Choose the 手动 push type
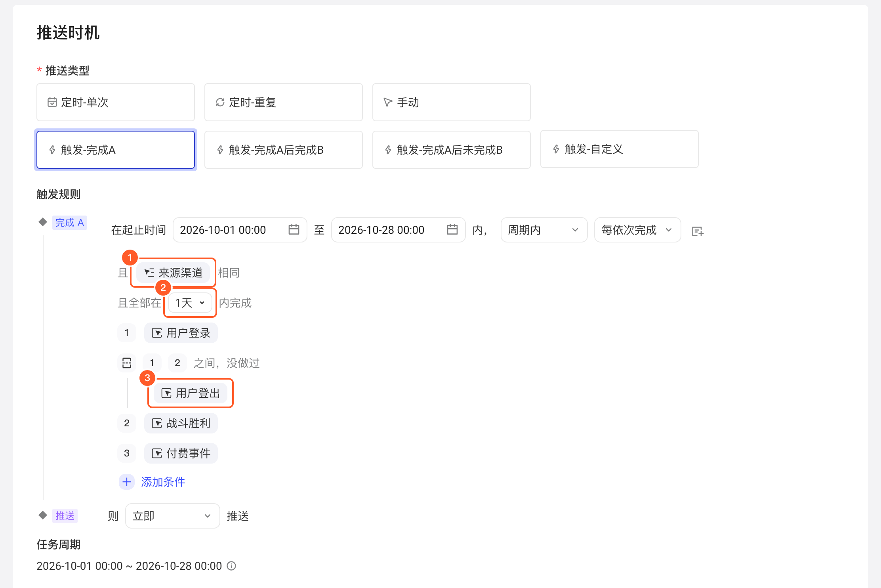 (x=452, y=102)
